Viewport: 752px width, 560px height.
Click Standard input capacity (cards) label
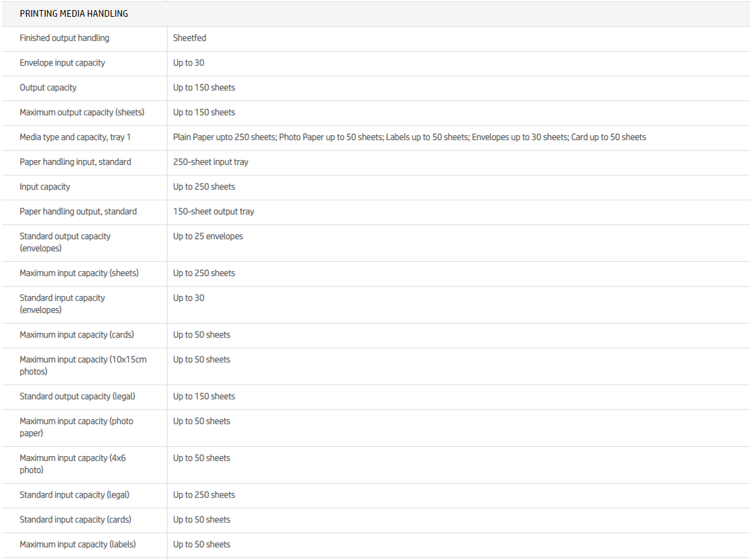point(75,520)
